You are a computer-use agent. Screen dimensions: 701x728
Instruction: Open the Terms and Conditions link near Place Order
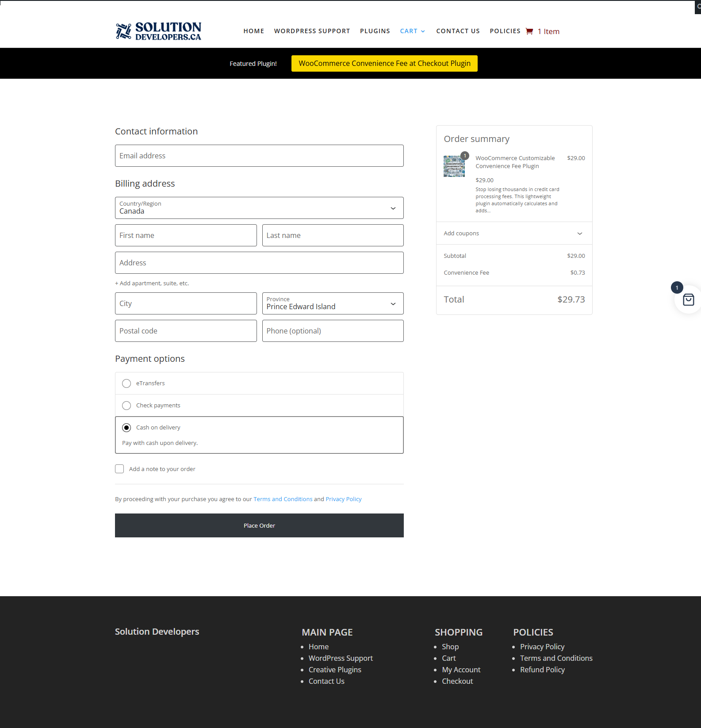click(x=283, y=499)
